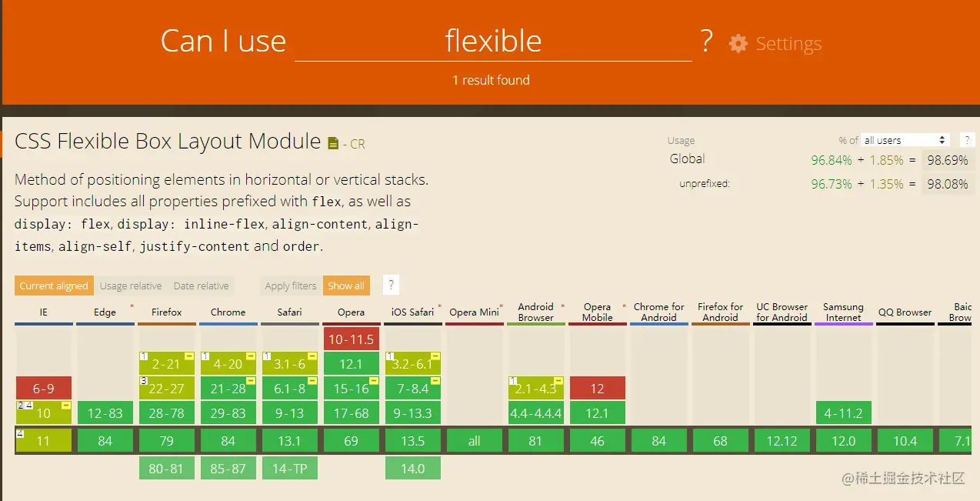980x501 pixels.
Task: Click the question mark after search field
Action: coord(706,41)
